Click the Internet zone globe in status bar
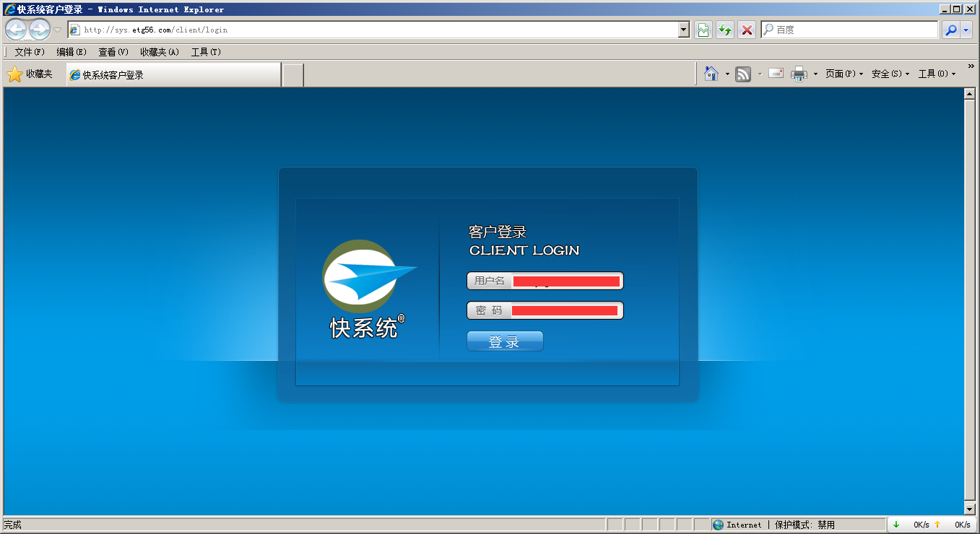The height and width of the screenshot is (534, 980). pyautogui.click(x=718, y=525)
